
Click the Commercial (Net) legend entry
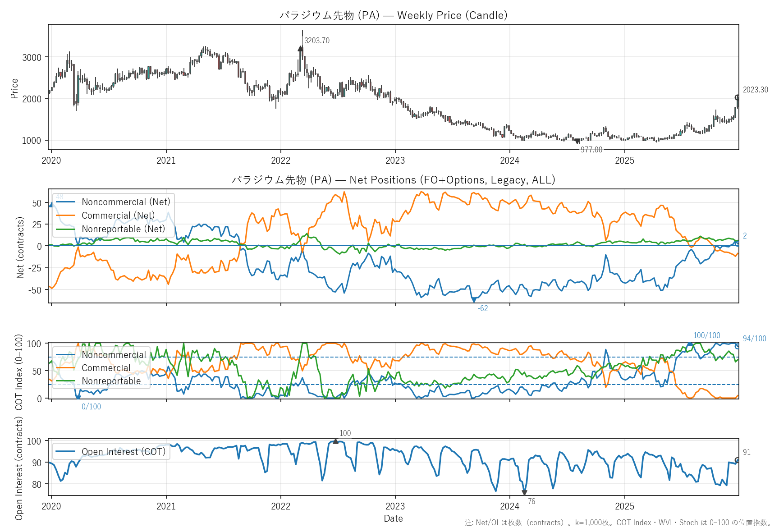pos(118,216)
